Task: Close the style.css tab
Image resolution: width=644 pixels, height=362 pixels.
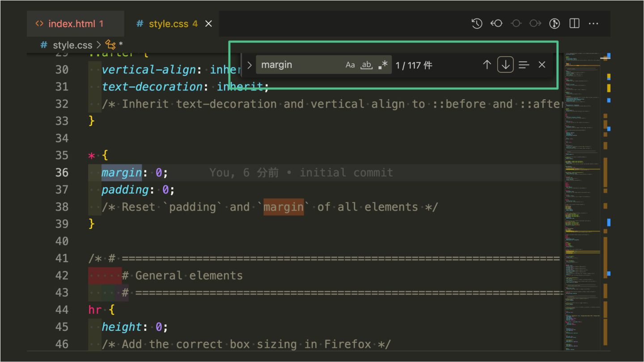Action: point(208,24)
